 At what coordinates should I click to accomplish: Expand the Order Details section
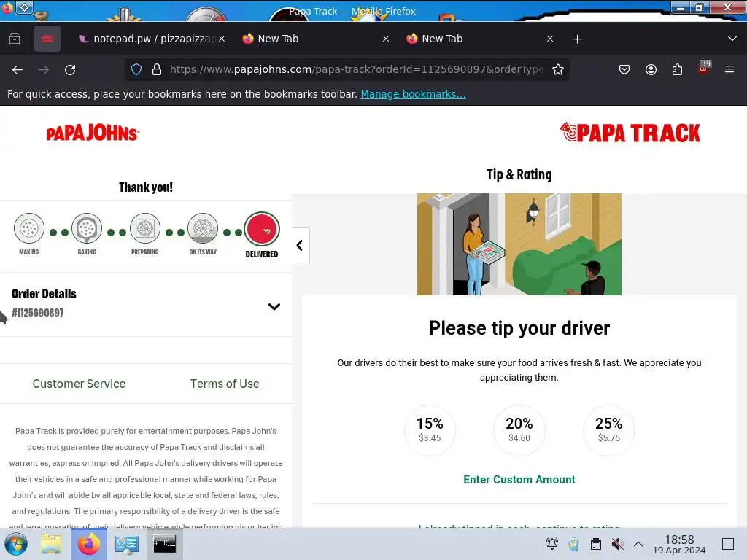point(274,306)
